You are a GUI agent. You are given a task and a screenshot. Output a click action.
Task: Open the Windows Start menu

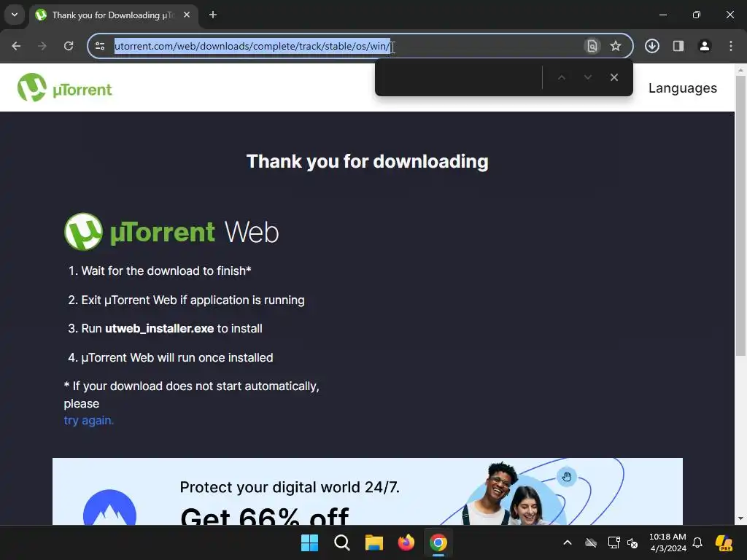click(x=309, y=542)
